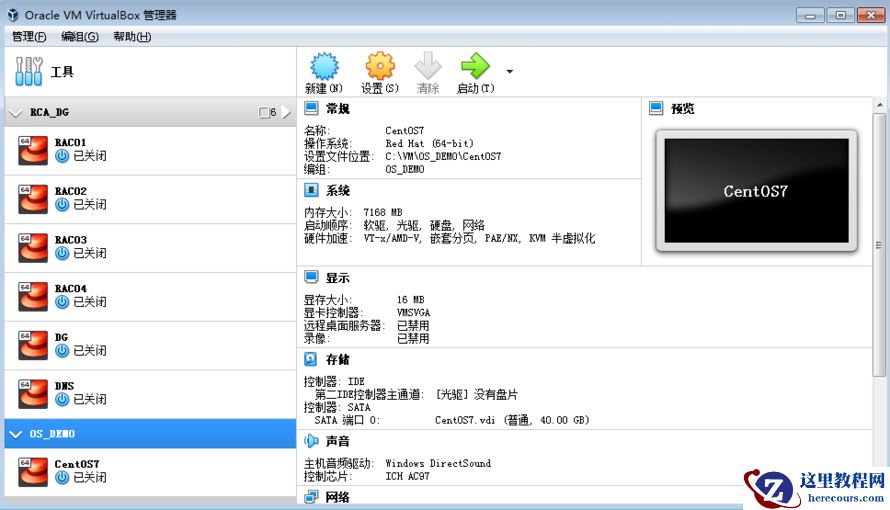The height and width of the screenshot is (510, 890).
Task: Open the 编组(G) menu
Action: coord(79,37)
